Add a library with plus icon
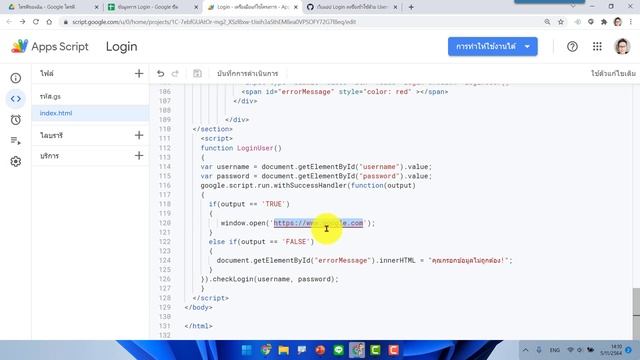The width and height of the screenshot is (640, 360). click(139, 135)
